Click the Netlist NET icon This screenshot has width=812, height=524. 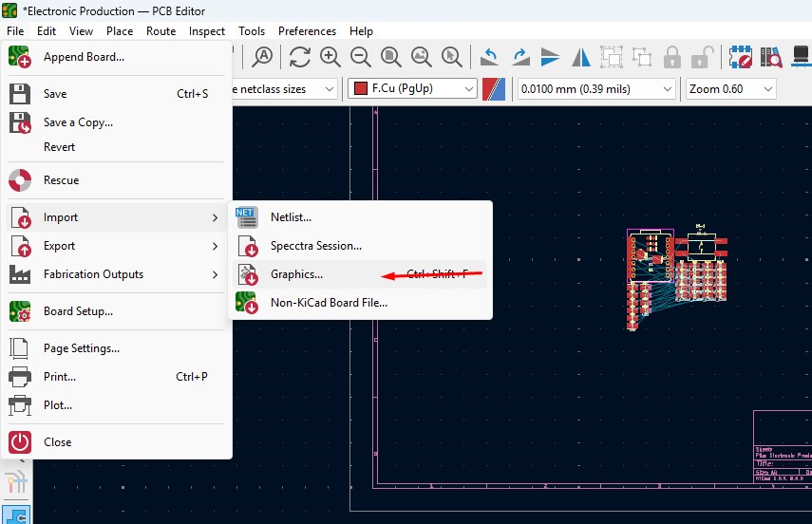tap(247, 217)
